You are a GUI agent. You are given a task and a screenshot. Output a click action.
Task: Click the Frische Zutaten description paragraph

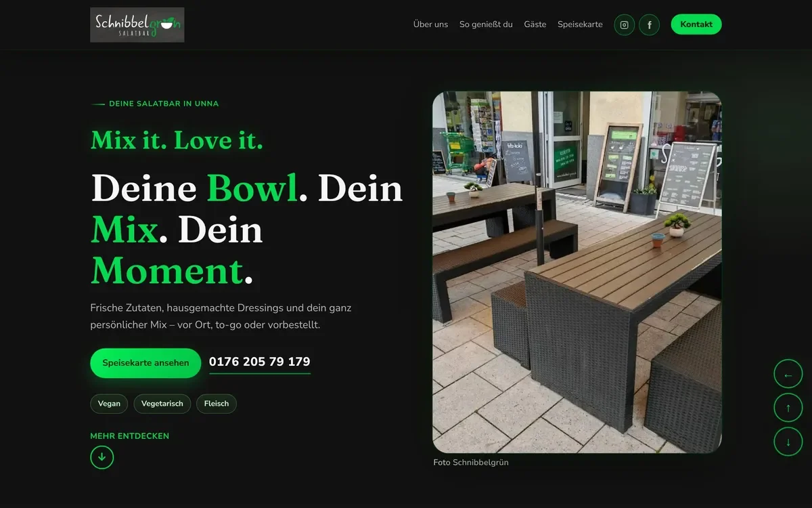(221, 316)
